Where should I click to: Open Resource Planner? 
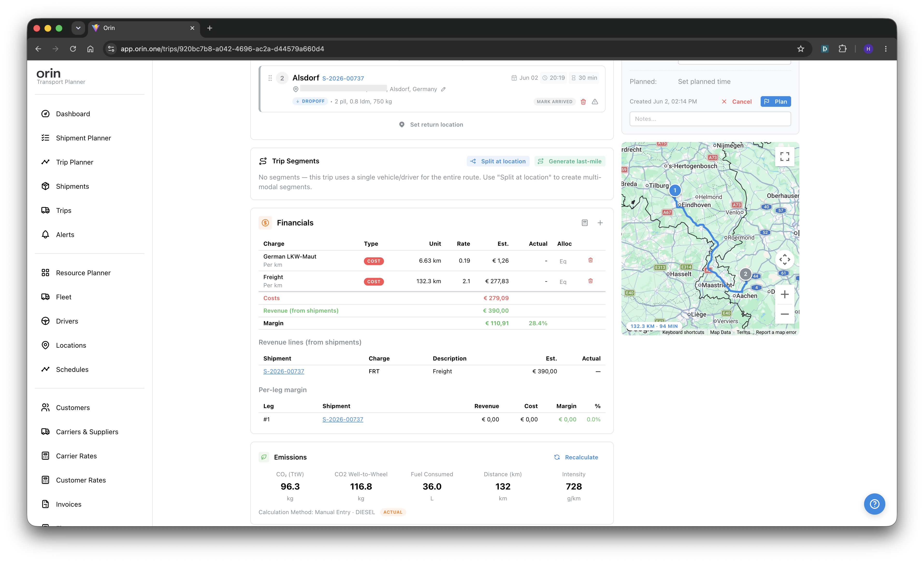[83, 273]
